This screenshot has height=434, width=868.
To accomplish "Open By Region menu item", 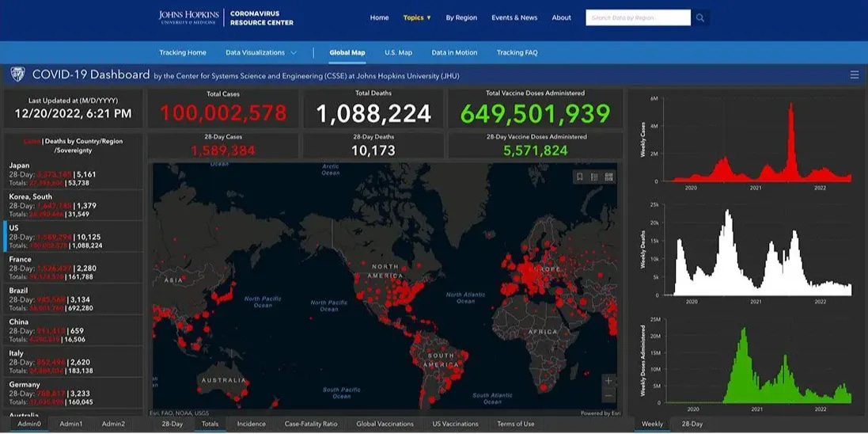I will click(x=461, y=17).
